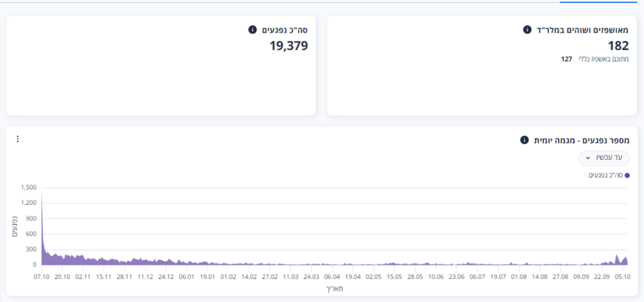This screenshot has height=302, width=644.
Task: Click the מספר נפגעים - מגמה יומית chart title
Action: click(x=581, y=140)
